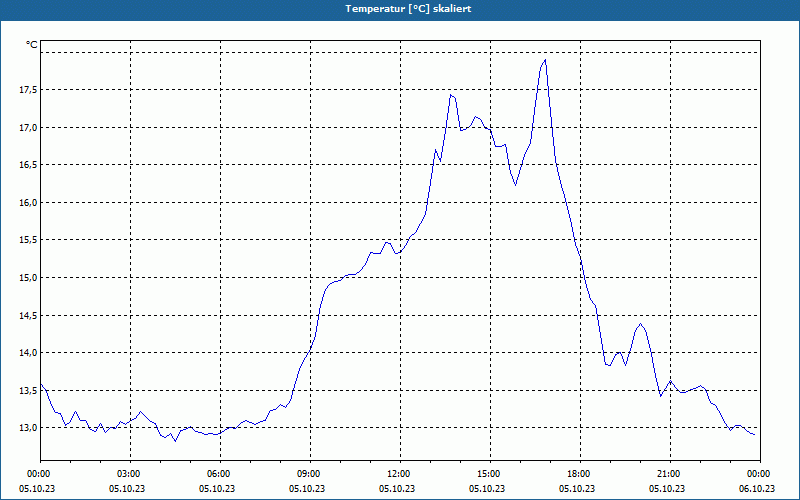Viewport: 800px width, 500px height.
Task: Click the 17,5 y-axis label
Action: point(28,90)
